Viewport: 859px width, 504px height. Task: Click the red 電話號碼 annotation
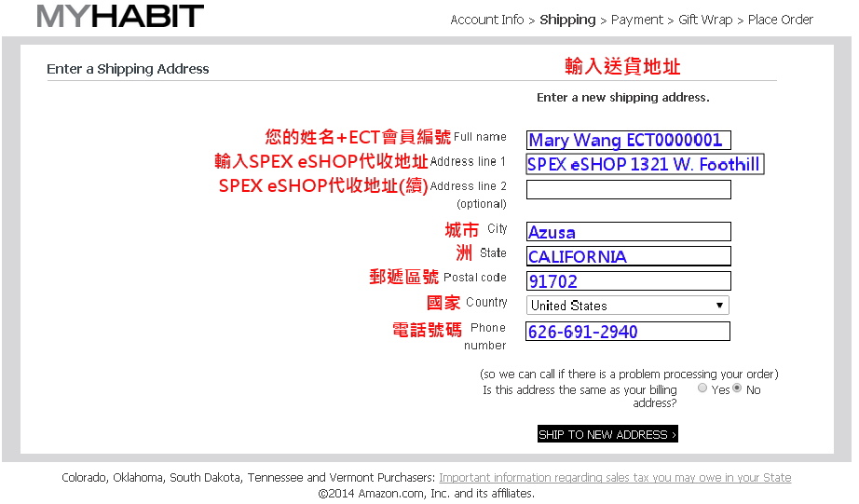coord(428,330)
